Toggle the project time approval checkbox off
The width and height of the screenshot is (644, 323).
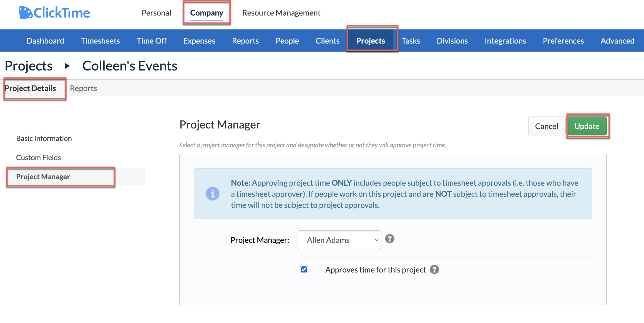(304, 269)
